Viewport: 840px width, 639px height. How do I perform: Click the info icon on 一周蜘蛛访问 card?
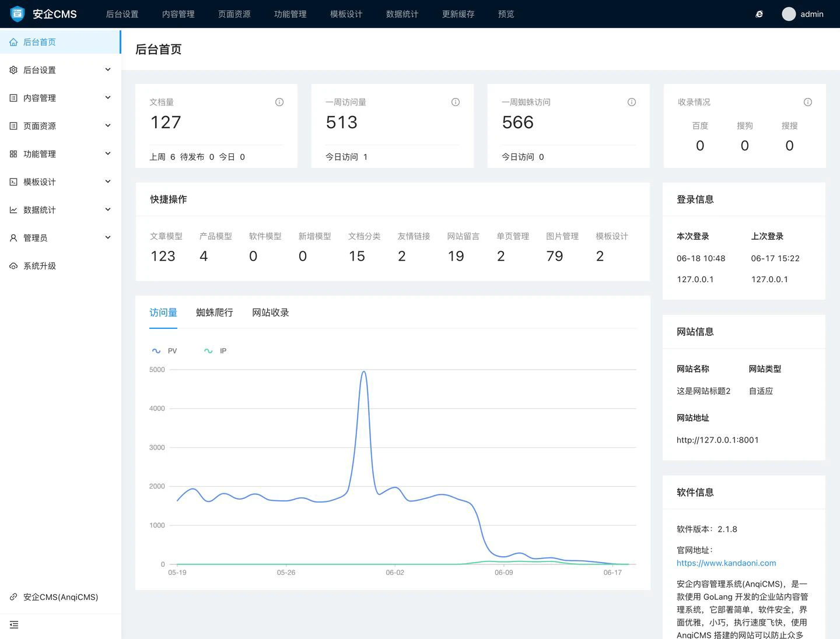point(632,102)
